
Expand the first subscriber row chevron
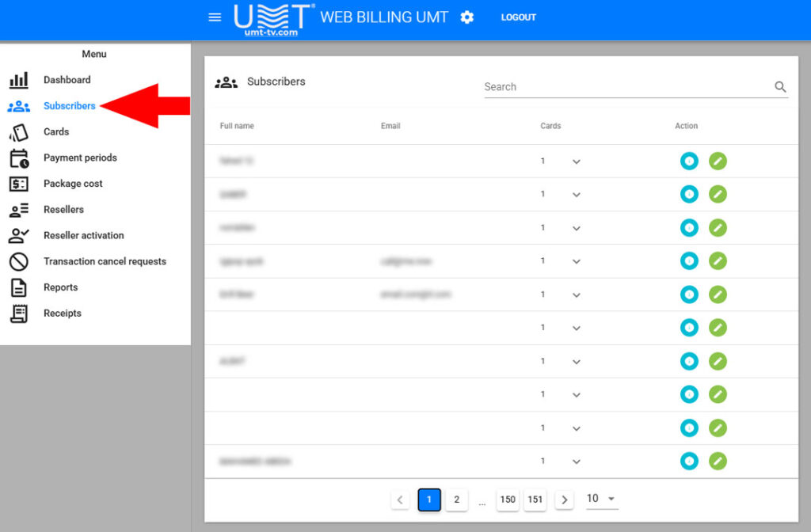pyautogui.click(x=576, y=161)
